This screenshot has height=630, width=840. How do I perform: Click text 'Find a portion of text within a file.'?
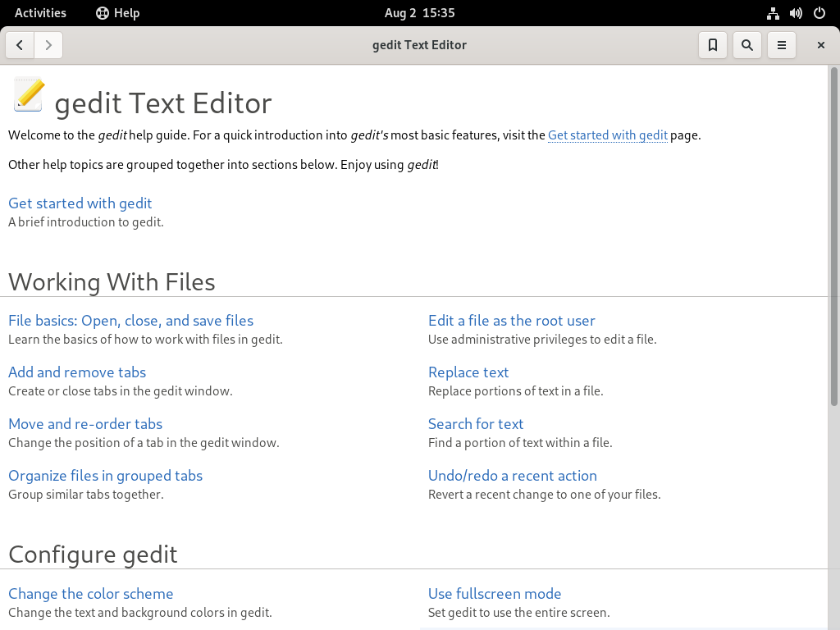point(520,442)
